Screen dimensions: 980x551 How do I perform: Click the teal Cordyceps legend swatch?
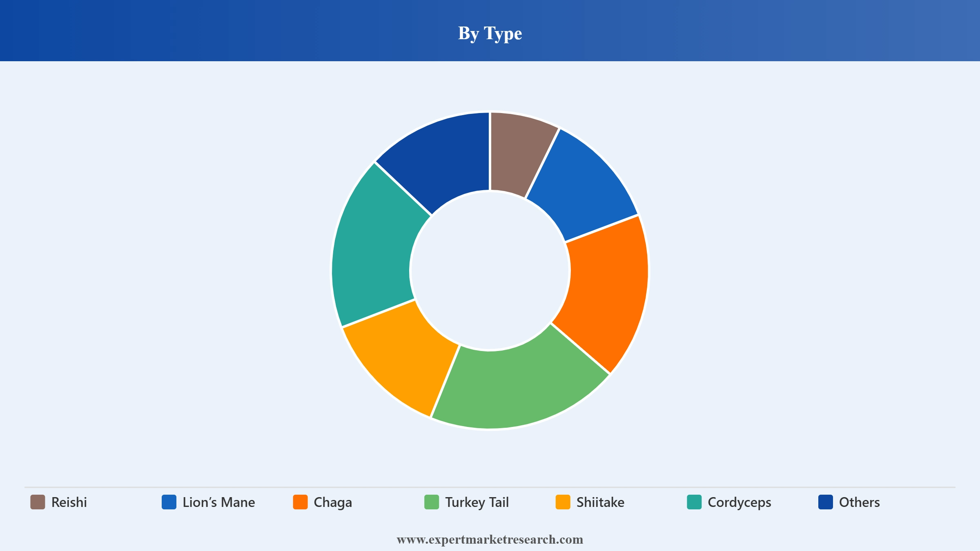click(694, 502)
